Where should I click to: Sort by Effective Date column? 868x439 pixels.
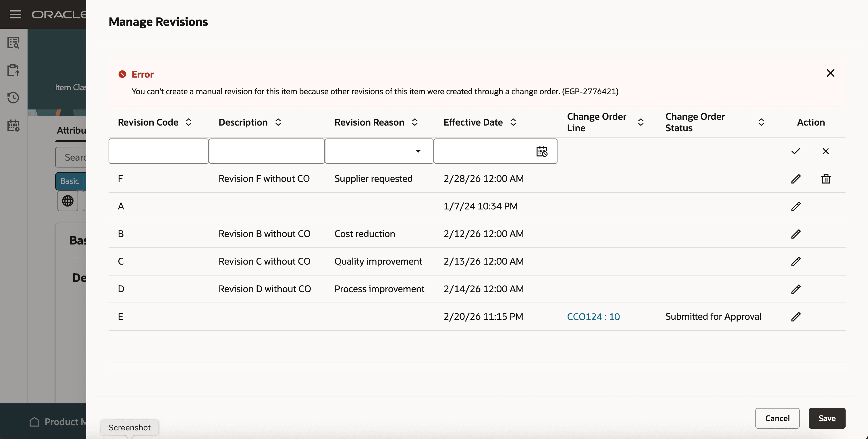513,122
